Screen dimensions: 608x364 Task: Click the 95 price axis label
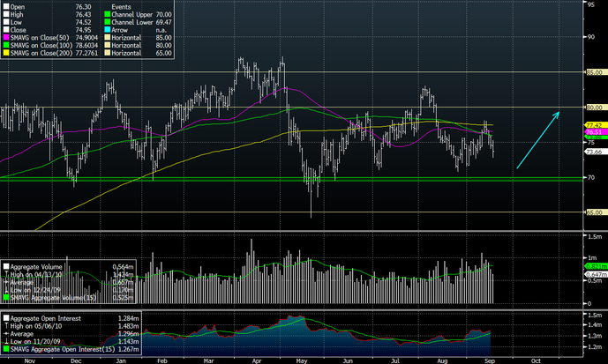(x=591, y=4)
